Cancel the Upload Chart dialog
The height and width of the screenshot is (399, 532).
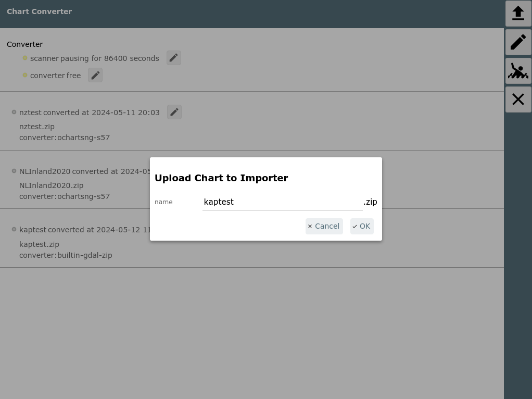tap(324, 226)
